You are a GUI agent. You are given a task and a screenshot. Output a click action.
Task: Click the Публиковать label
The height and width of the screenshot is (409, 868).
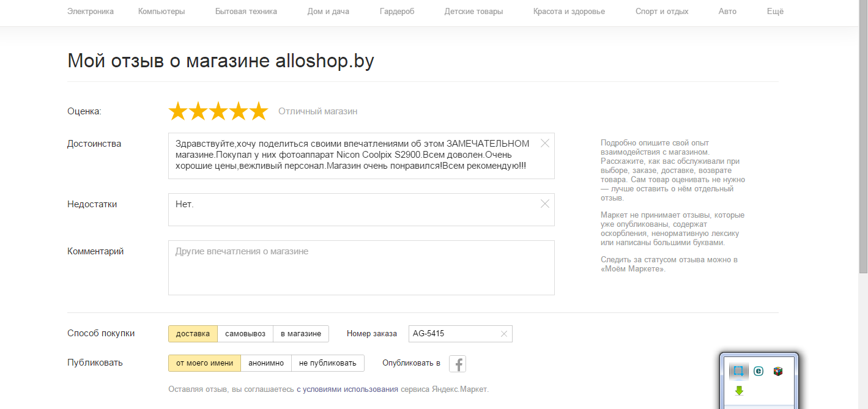[x=95, y=363]
